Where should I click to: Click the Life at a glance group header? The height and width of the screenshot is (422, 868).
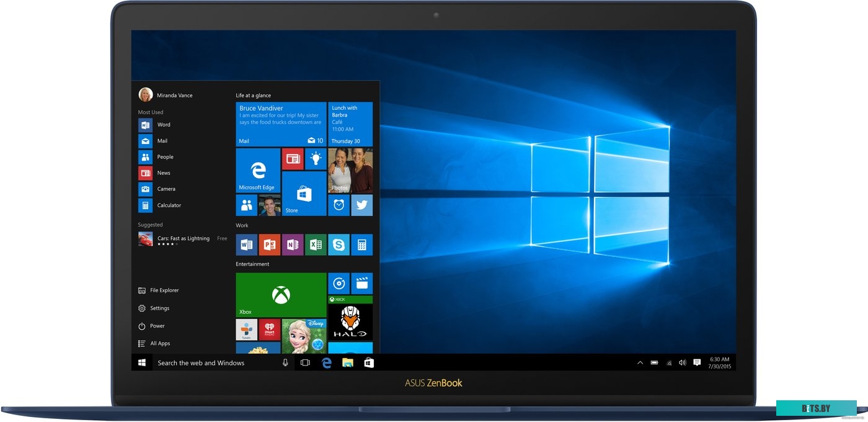pyautogui.click(x=253, y=96)
